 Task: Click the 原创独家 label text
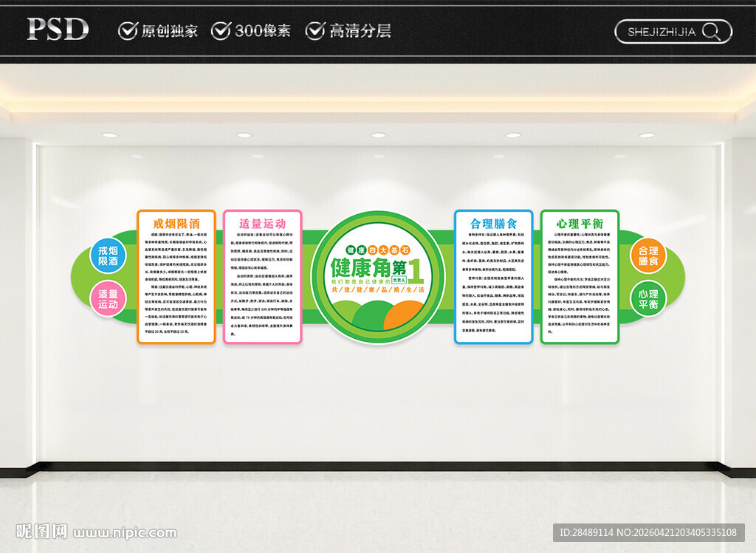(x=170, y=31)
